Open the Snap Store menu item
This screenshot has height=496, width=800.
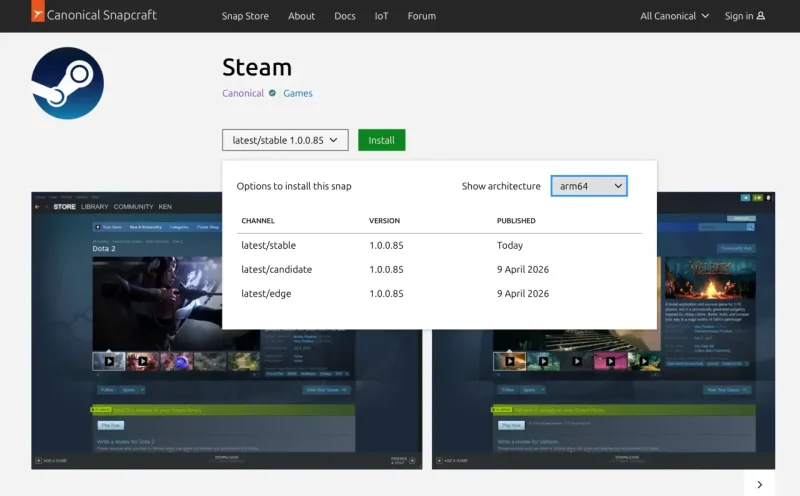[x=245, y=16]
